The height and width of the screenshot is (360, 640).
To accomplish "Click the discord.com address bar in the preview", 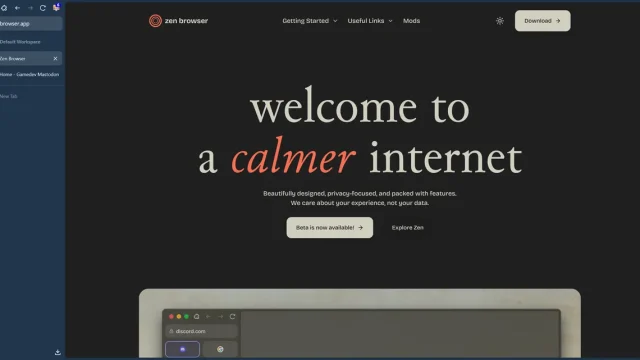I will tap(201, 331).
